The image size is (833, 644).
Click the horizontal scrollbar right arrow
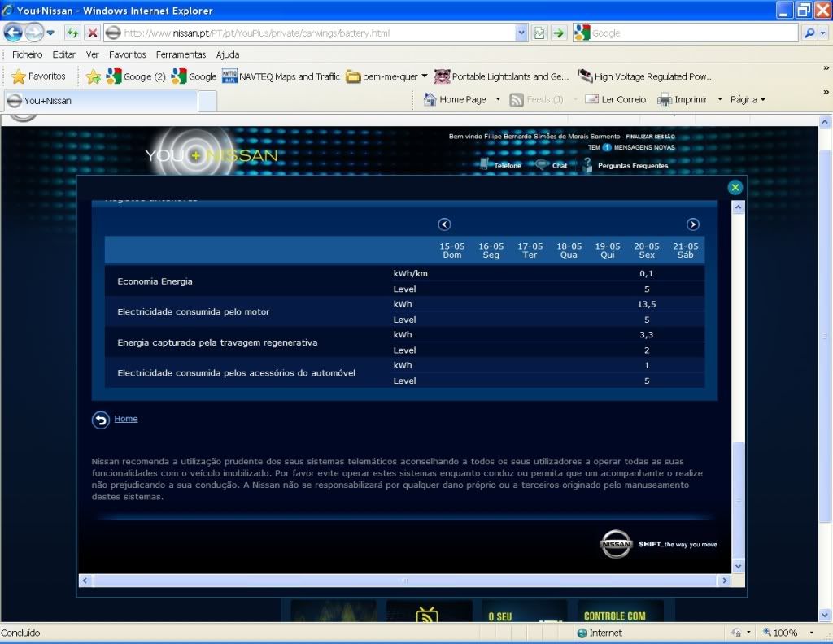point(725,581)
